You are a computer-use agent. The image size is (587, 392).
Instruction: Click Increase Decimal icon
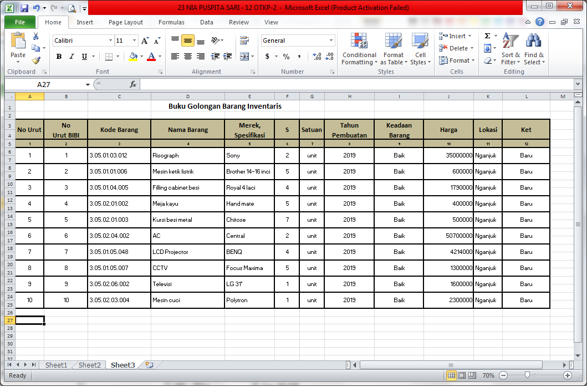317,57
